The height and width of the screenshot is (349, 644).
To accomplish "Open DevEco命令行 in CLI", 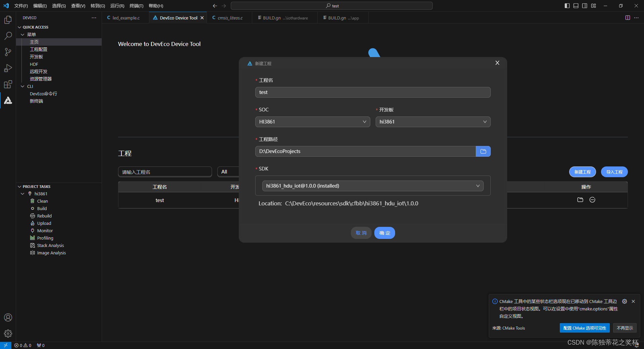I will tap(43, 94).
